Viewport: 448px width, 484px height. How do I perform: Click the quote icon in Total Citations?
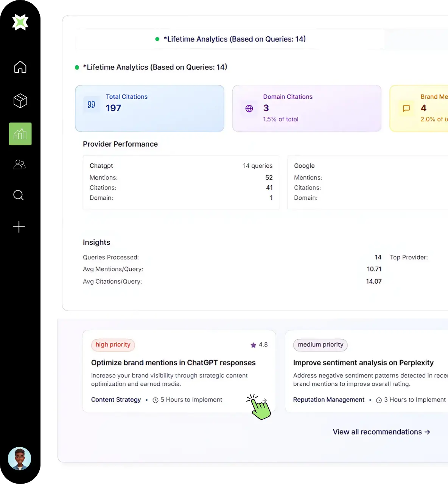pos(91,105)
